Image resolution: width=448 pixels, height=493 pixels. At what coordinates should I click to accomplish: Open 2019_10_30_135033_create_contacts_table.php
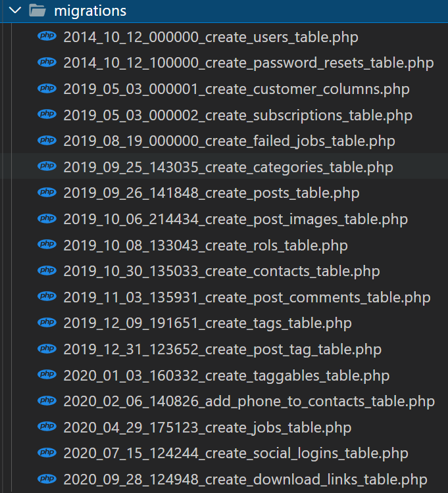click(x=221, y=271)
